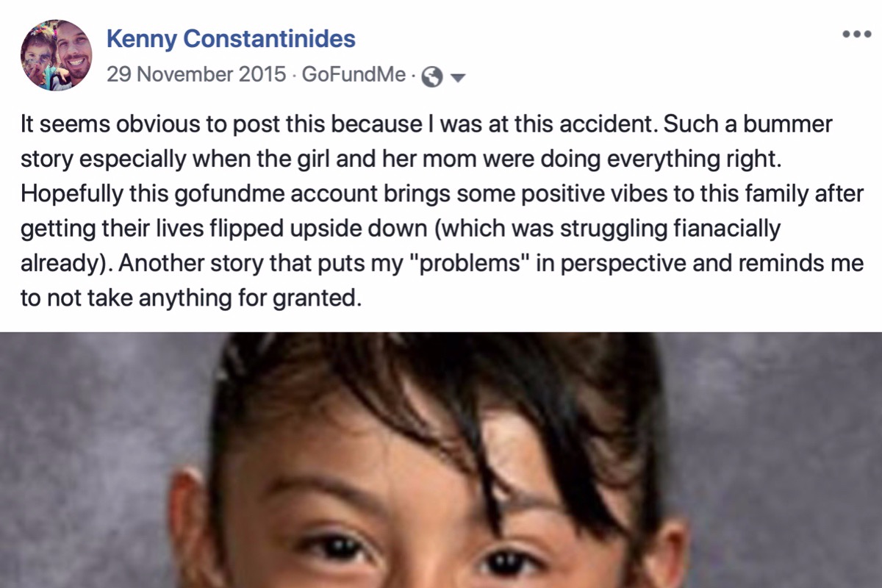Click the globe public privacy icon
882x588 pixels.
pyautogui.click(x=434, y=76)
